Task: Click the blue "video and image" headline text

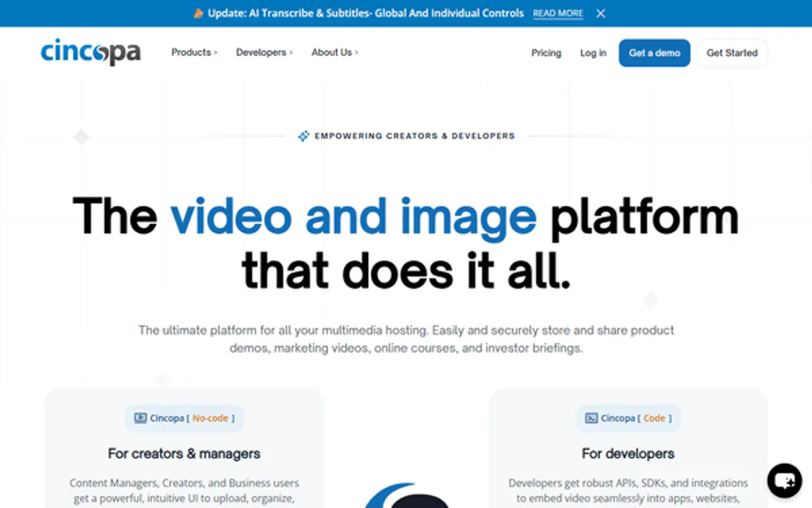Action: (x=353, y=217)
